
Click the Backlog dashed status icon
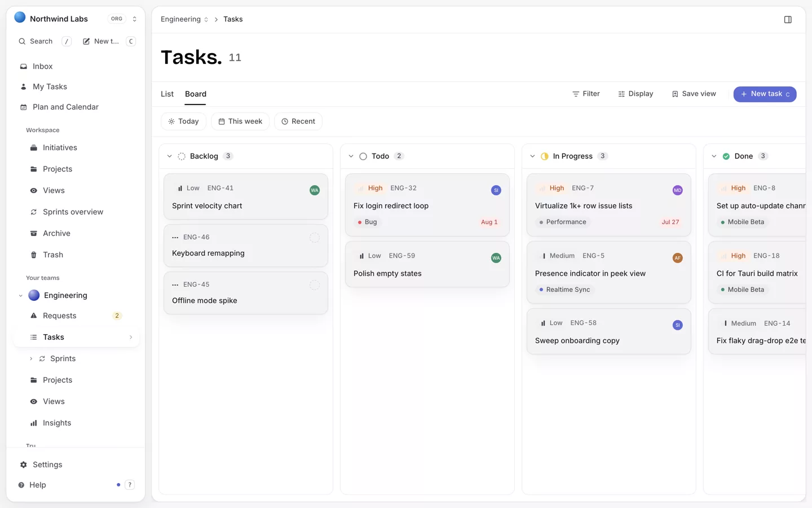pyautogui.click(x=182, y=157)
